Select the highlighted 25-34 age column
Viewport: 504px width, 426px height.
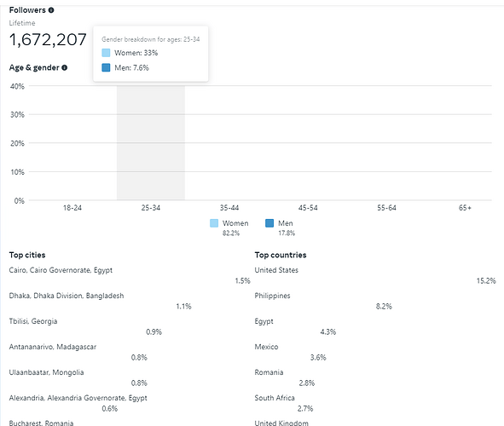click(151, 143)
